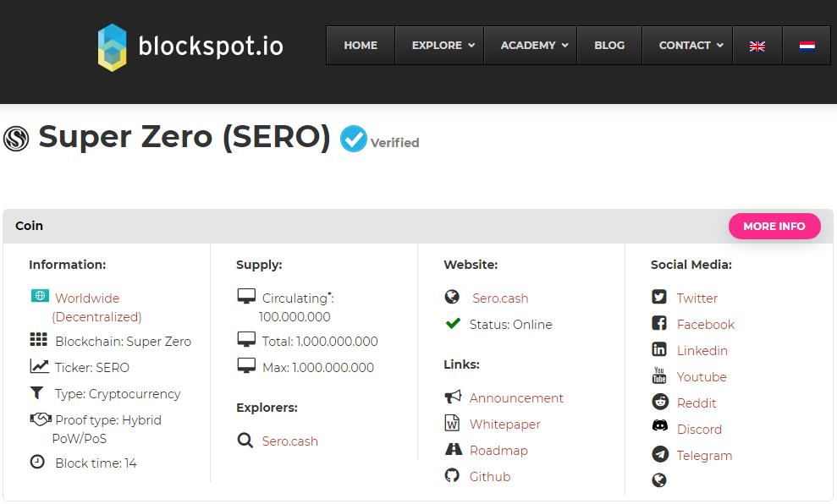Click the Block time clock icon
Screen dimensions: 837x504
[x=37, y=462]
